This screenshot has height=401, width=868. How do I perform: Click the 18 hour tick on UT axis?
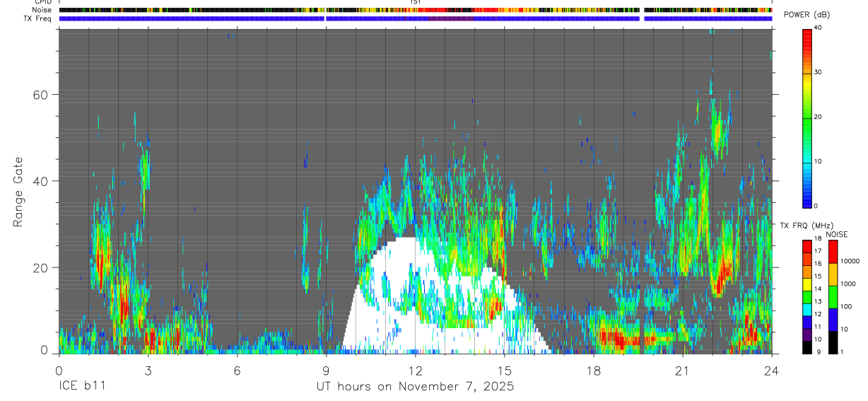pos(594,370)
